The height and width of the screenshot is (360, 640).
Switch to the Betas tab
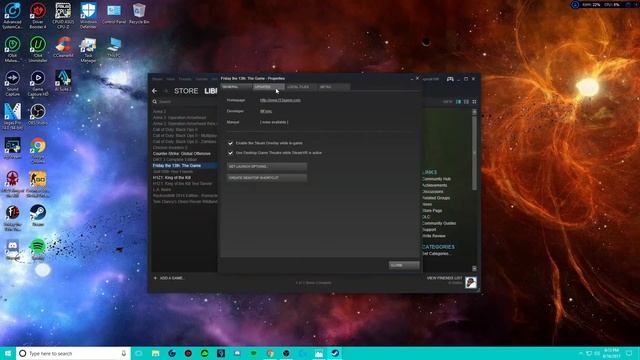point(334,87)
